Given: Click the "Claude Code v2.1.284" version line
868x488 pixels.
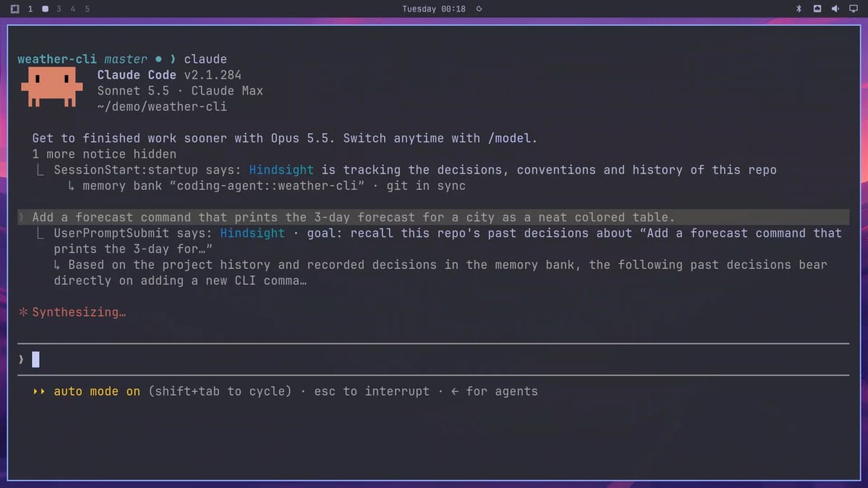Looking at the screenshot, I should 169,75.
